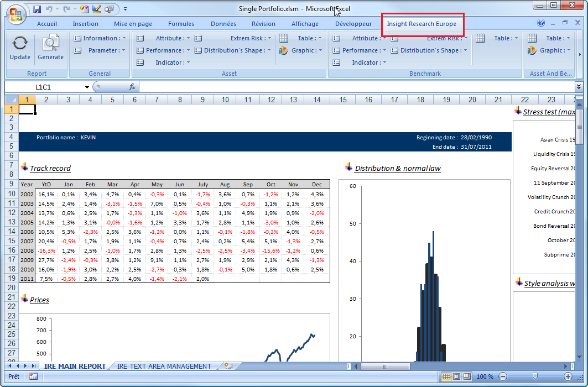
Task: Select the IRE MAIN REPORT sheet tab
Action: pyautogui.click(x=75, y=366)
